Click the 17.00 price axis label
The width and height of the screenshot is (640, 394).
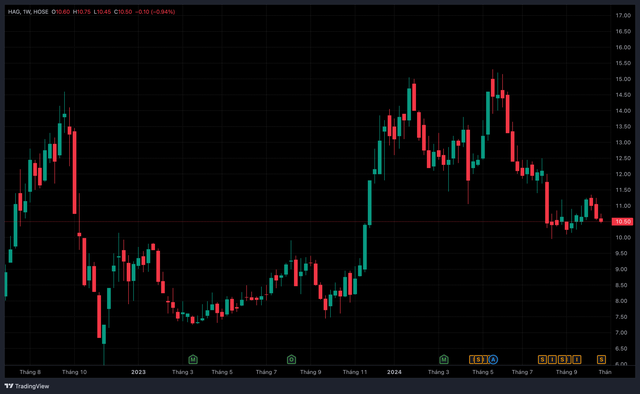pos(623,16)
